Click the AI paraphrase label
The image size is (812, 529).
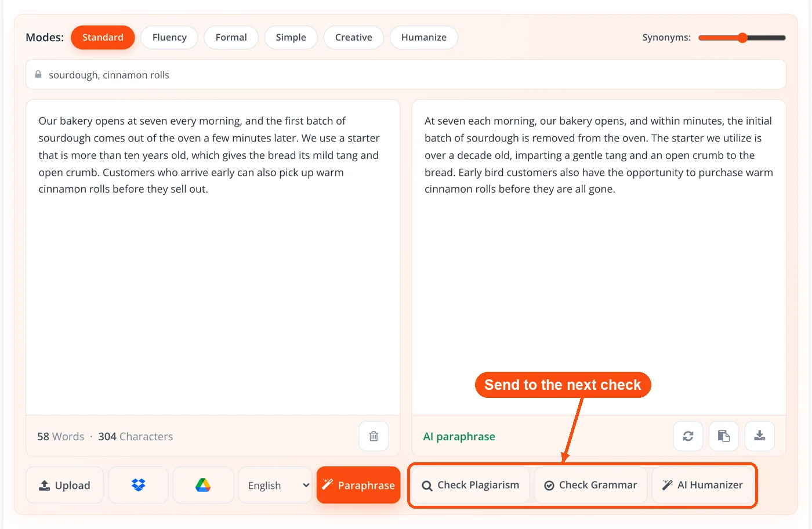pos(459,436)
